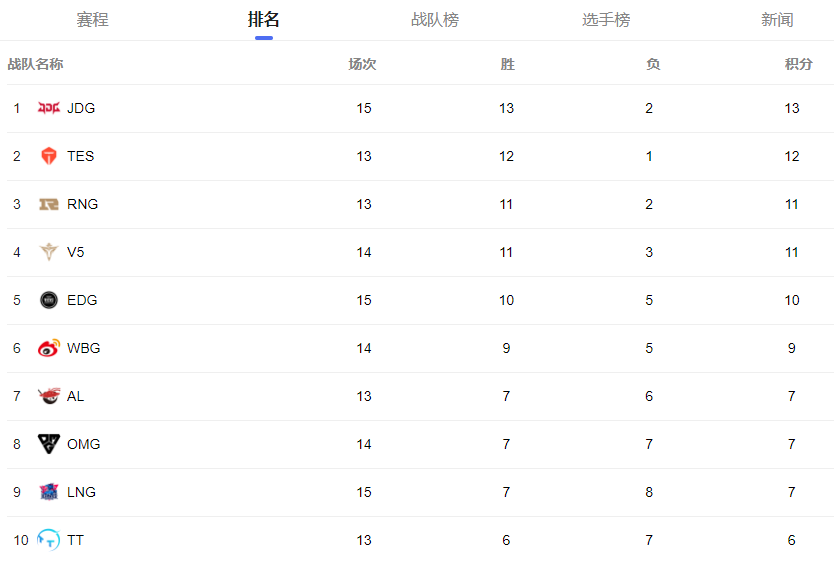834x562 pixels.
Task: Click the JDG team logo
Action: point(49,108)
